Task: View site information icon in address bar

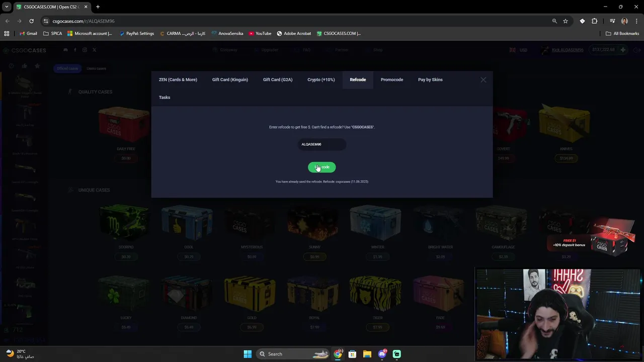Action: [x=46, y=21]
